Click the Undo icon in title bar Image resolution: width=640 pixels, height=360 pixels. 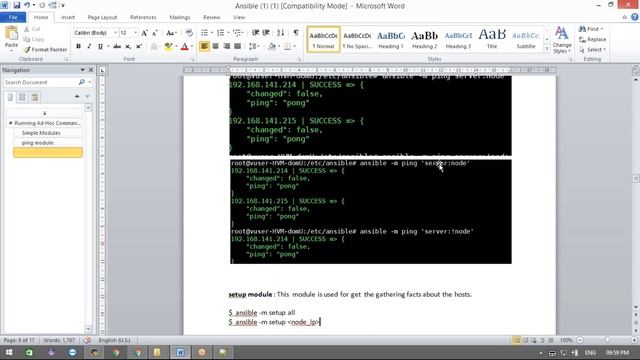[x=27, y=5]
